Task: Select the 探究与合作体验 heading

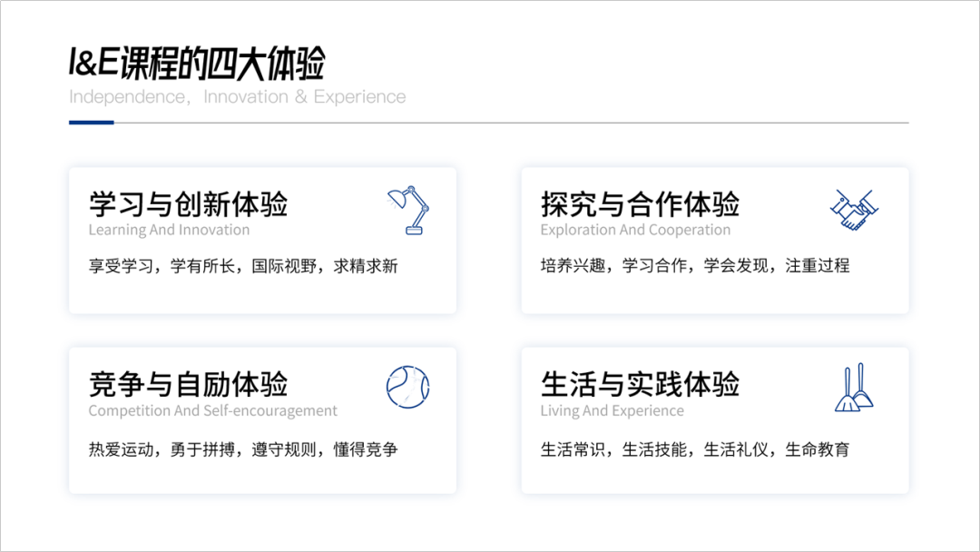Action: [x=640, y=204]
